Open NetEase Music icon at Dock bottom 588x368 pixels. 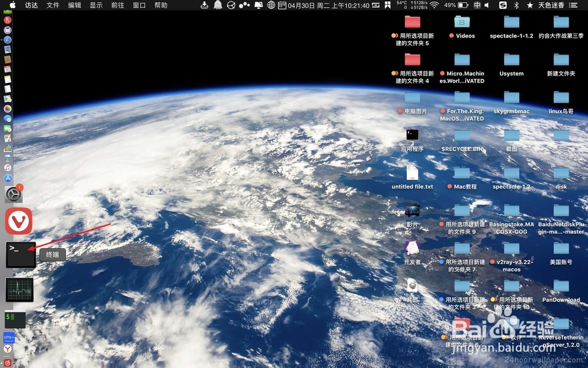click(x=8, y=363)
